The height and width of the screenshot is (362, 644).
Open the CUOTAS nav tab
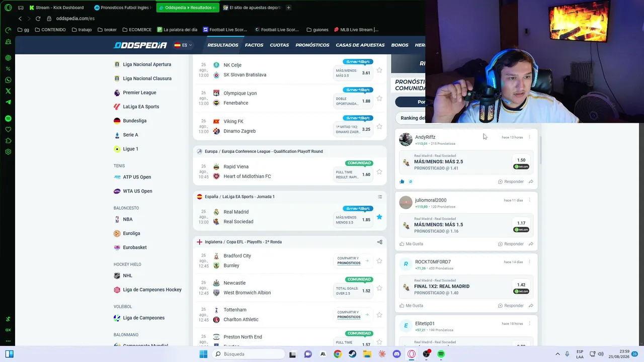(279, 45)
